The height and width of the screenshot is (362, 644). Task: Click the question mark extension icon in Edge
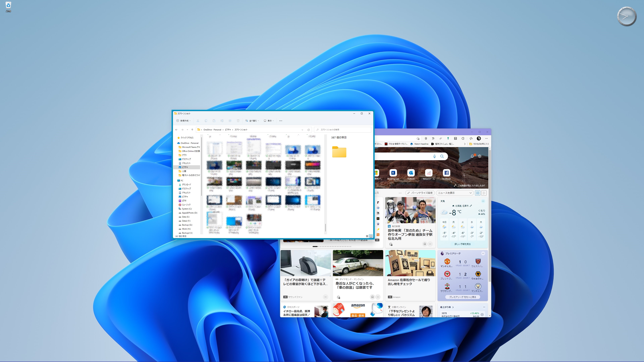[455, 138]
